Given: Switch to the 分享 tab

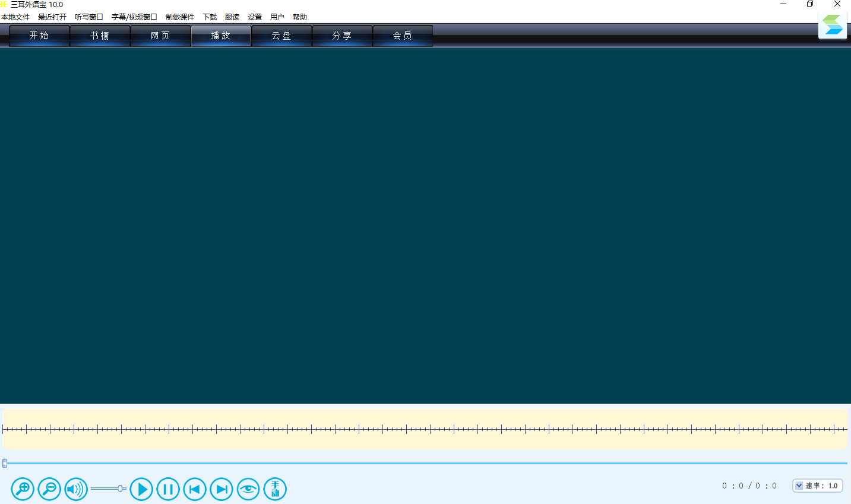Looking at the screenshot, I should click(x=342, y=36).
